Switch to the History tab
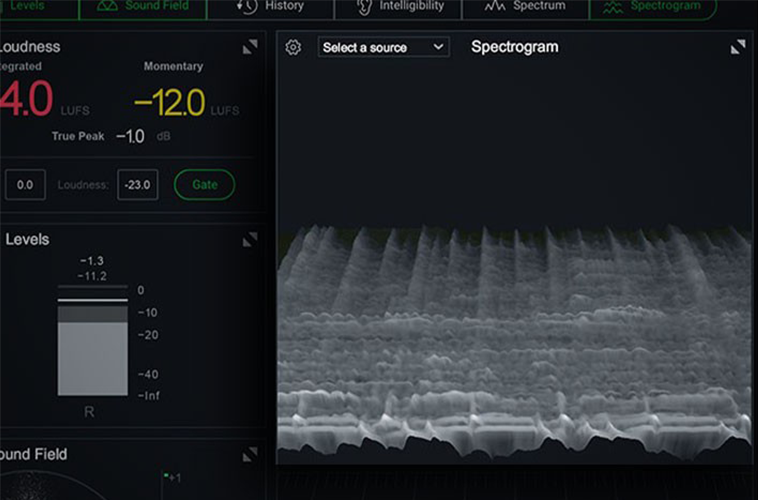Screen dimensions: 758x500 pos(271,8)
